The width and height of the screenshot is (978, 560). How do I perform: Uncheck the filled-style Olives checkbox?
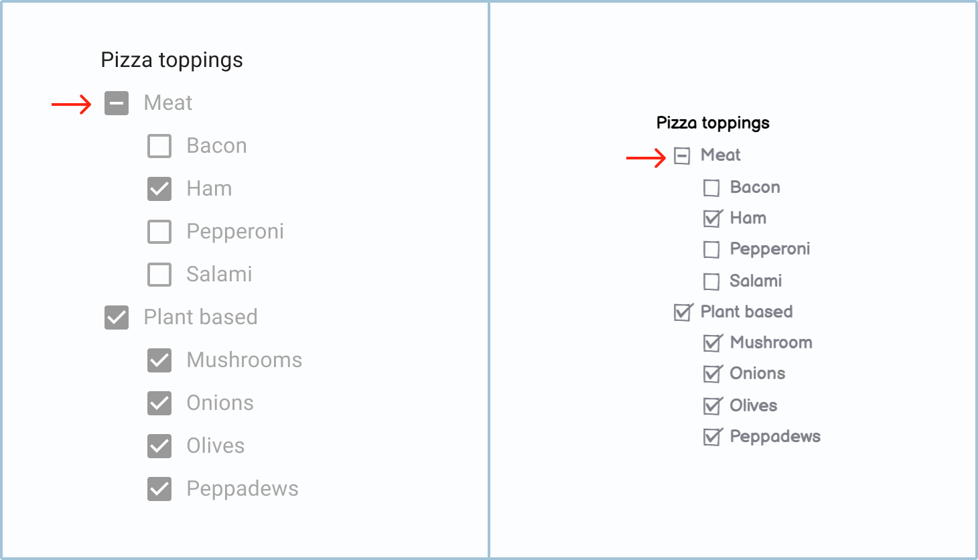click(159, 446)
